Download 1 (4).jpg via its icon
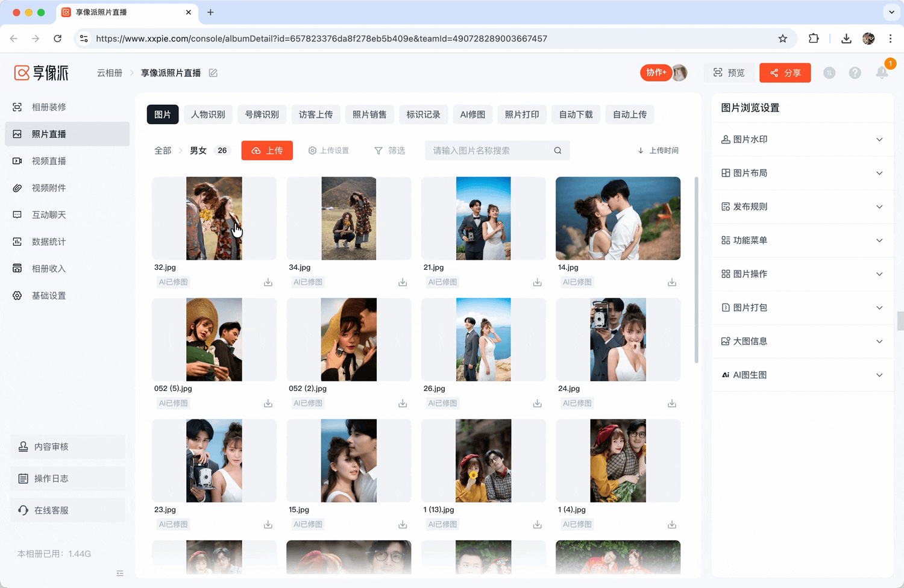The height and width of the screenshot is (588, 904). tap(672, 525)
